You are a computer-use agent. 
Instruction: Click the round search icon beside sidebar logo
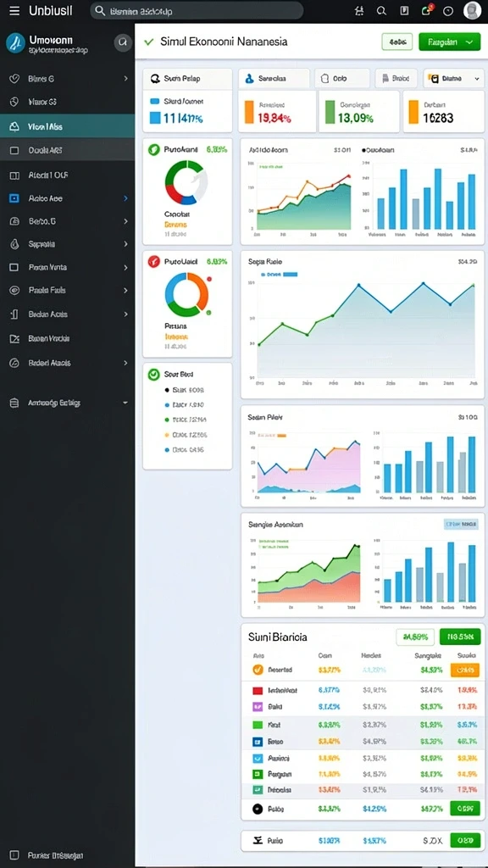click(122, 42)
